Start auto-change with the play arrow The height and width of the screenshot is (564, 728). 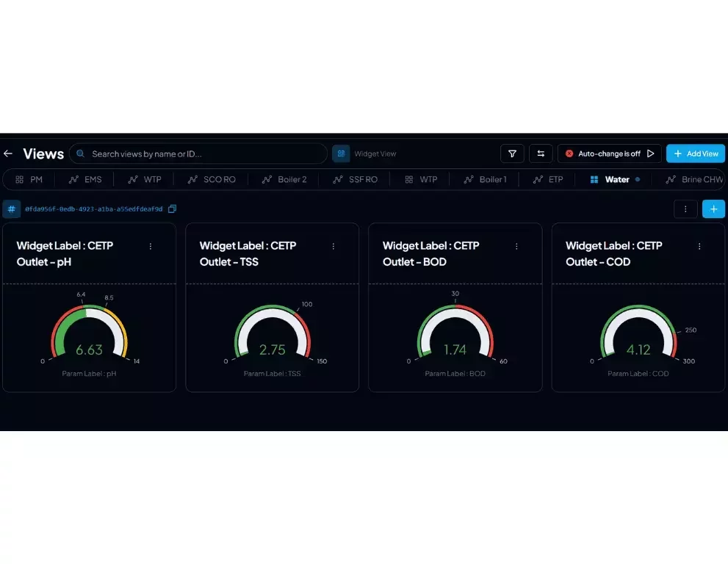[x=650, y=153]
